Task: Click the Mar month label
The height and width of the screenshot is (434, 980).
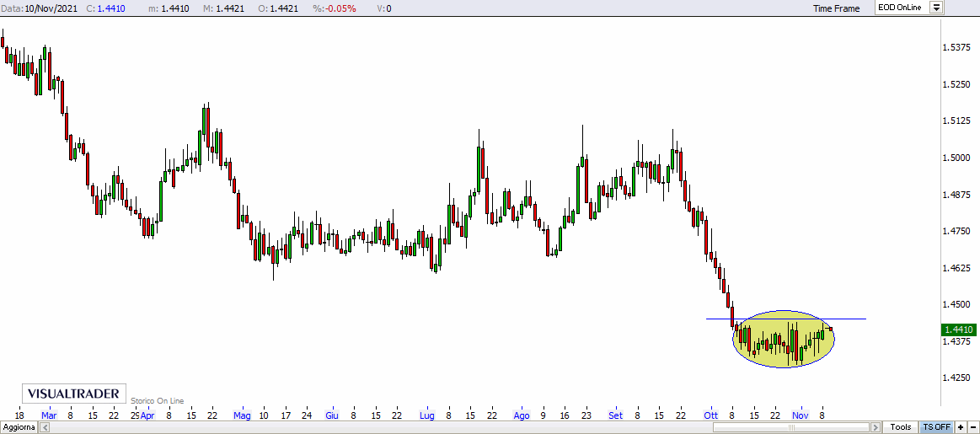Action: (48, 415)
